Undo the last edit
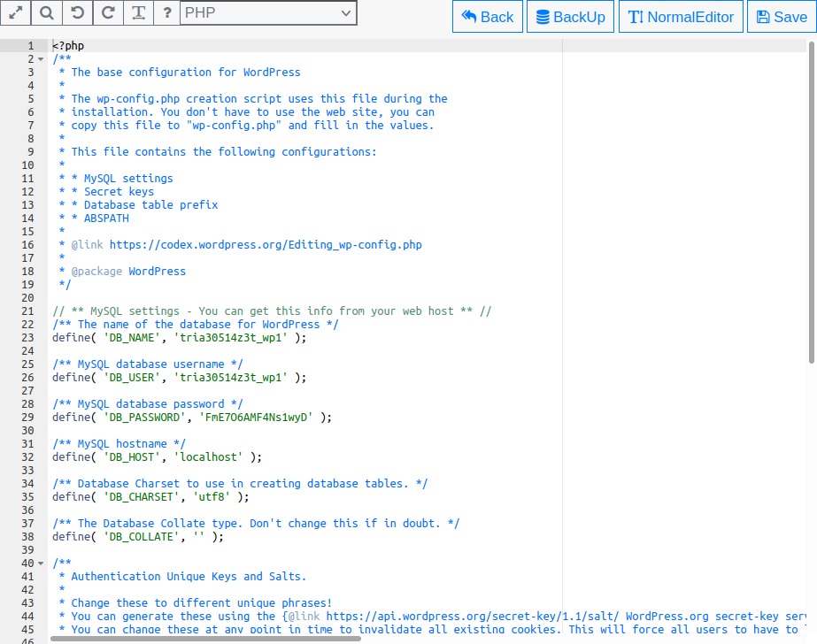The image size is (817, 644). (77, 13)
